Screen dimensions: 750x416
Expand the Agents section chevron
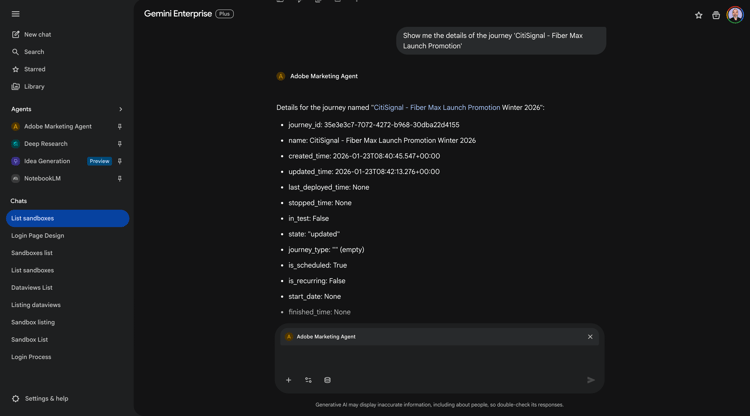pyautogui.click(x=121, y=109)
